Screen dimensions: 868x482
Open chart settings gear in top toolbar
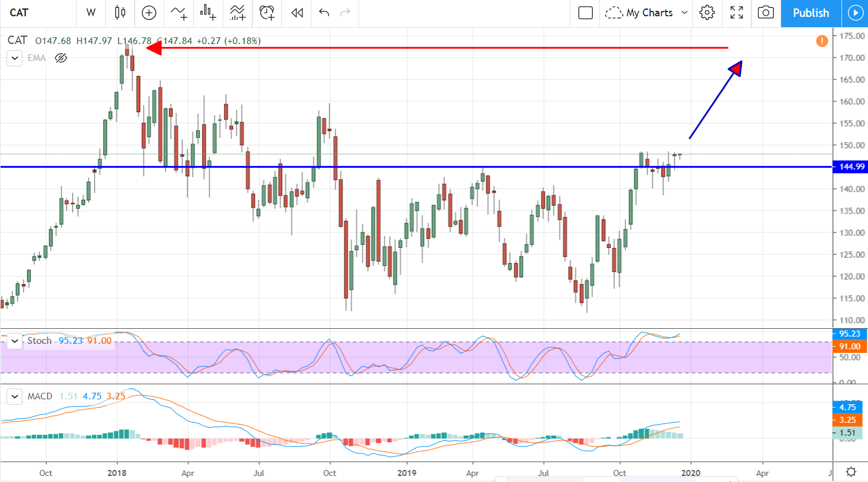[707, 13]
